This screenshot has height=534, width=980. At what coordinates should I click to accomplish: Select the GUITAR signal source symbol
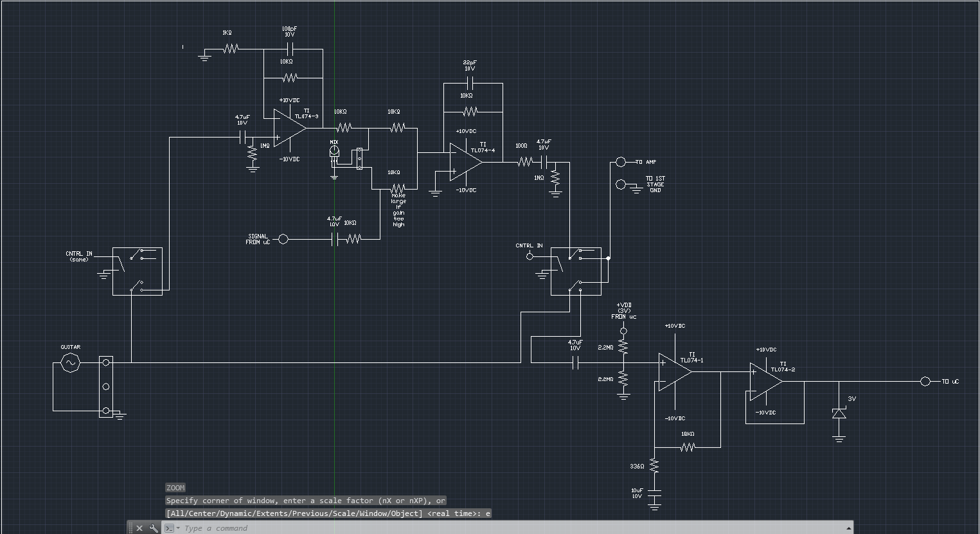[x=69, y=363]
